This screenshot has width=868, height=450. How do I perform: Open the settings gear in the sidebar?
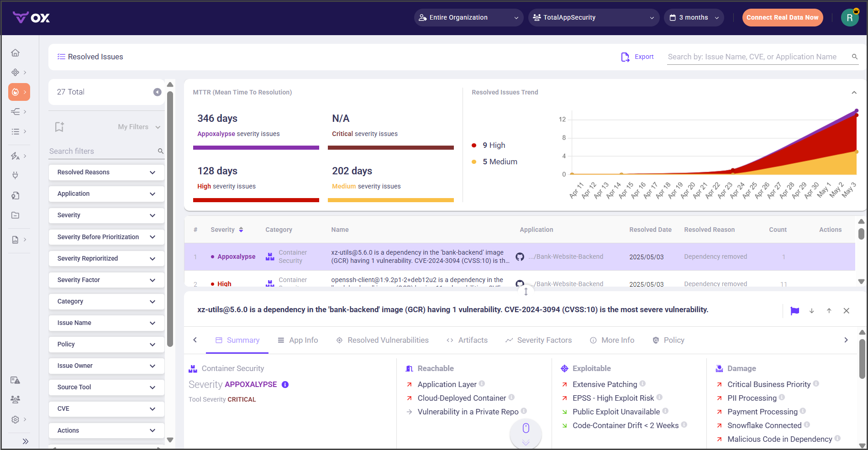(15, 419)
